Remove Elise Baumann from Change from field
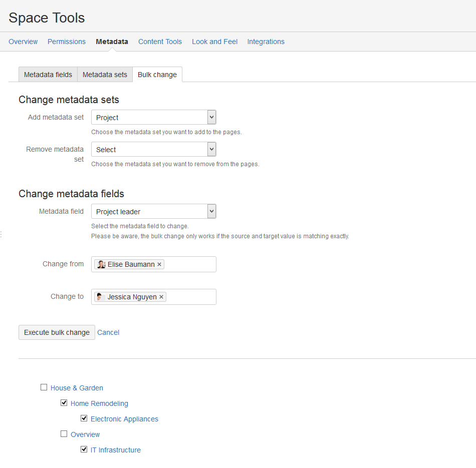This screenshot has height=468, width=476. (159, 264)
